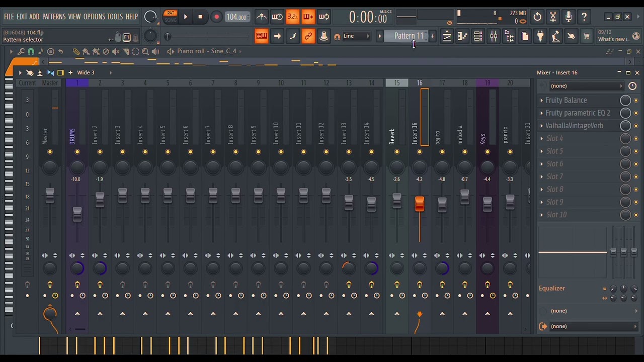Open the Browser window icon

(x=509, y=36)
